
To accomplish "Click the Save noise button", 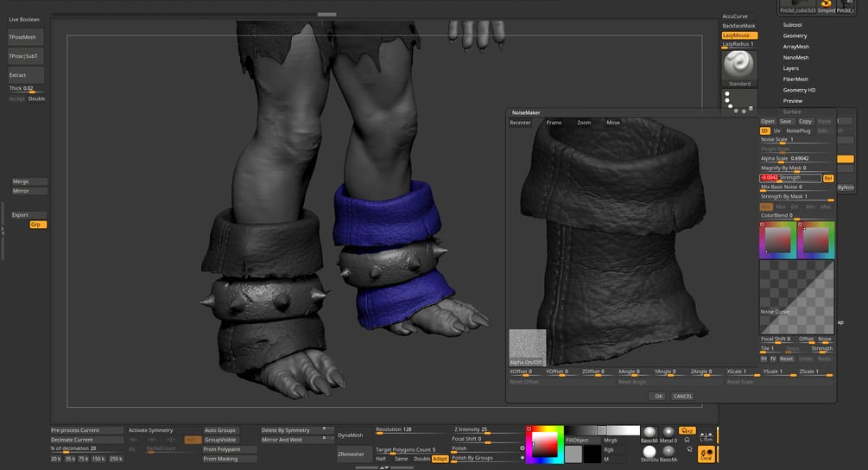I will 785,121.
